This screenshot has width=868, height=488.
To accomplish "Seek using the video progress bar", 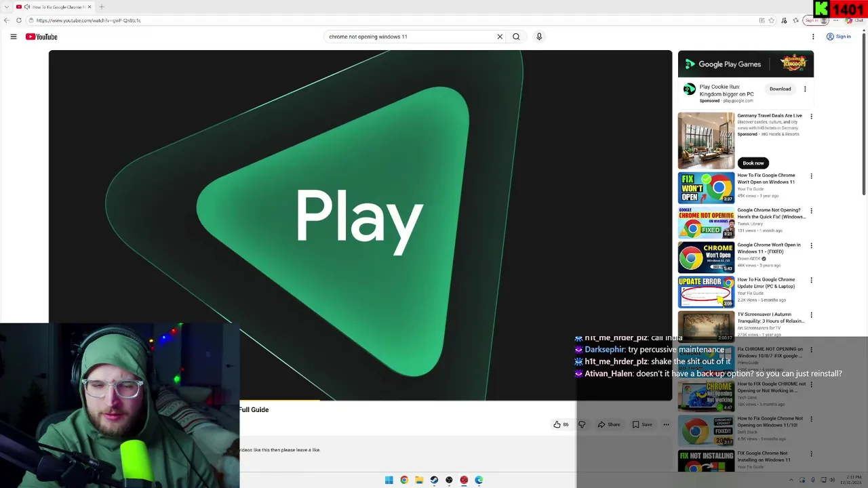I will click(x=360, y=401).
